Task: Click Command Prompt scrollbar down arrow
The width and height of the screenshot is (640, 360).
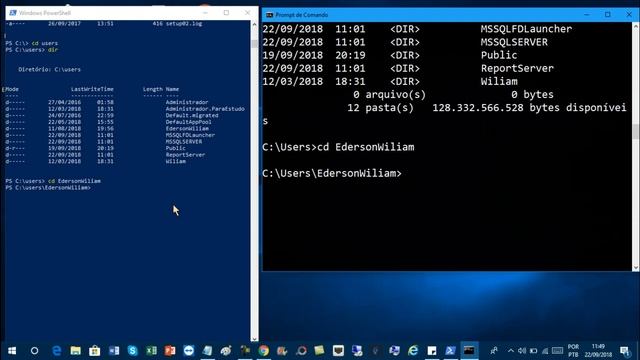Action: [636, 268]
